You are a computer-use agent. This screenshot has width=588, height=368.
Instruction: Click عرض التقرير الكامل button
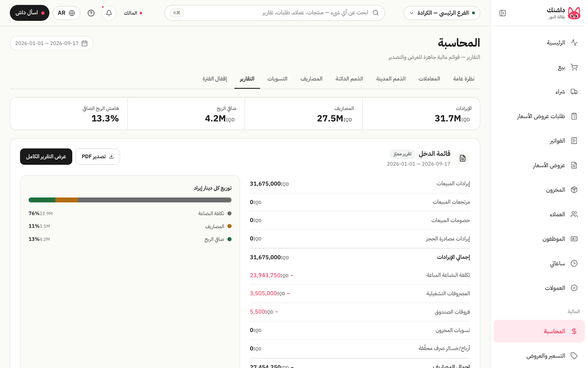tap(46, 157)
